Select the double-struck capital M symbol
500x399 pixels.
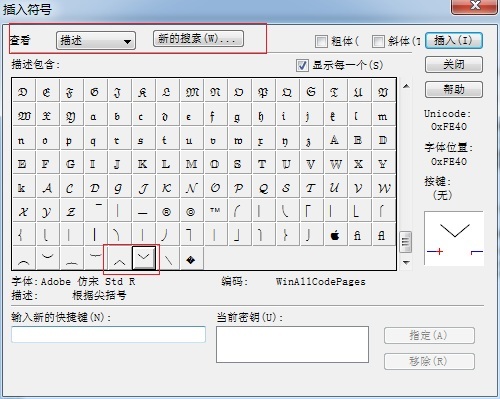(x=191, y=164)
